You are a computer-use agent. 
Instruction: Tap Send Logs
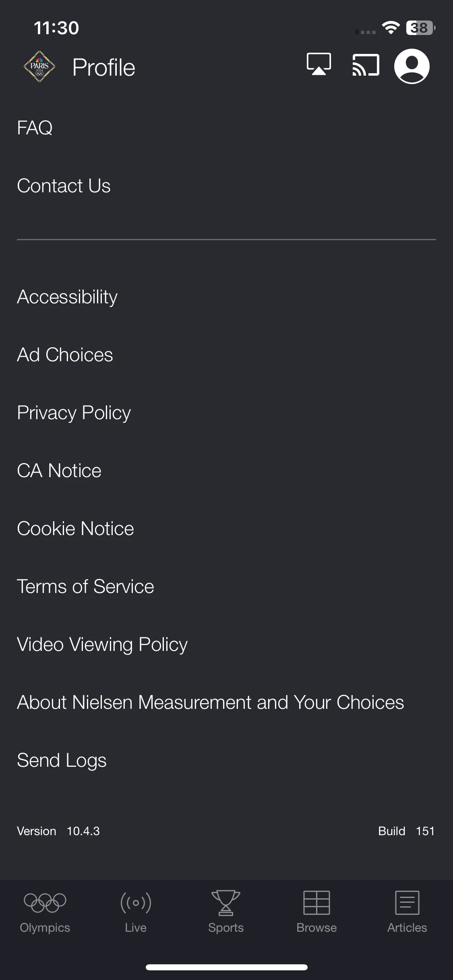click(62, 761)
